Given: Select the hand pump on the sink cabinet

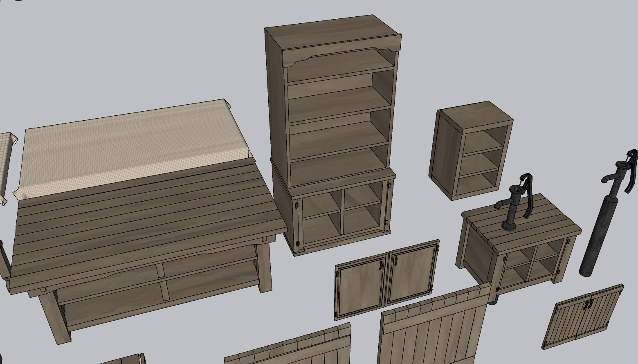Looking at the screenshot, I should (x=514, y=202).
